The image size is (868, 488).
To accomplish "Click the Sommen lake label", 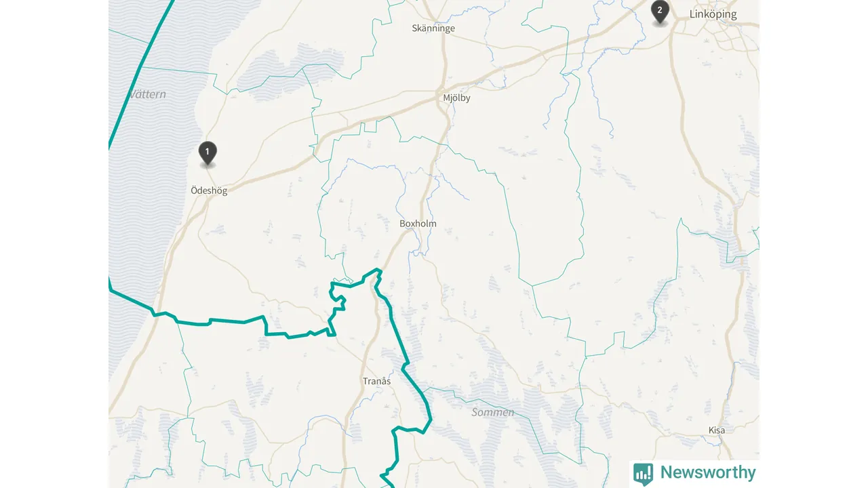I will click(x=492, y=412).
